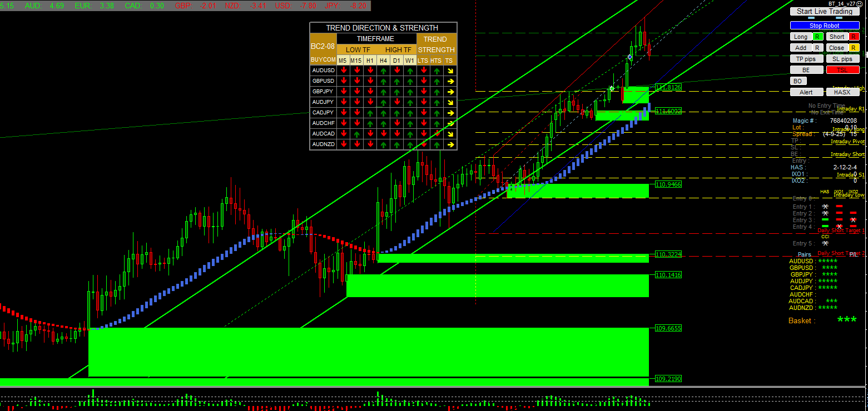
Task: Click the 109.6655 price level label
Action: pos(668,328)
